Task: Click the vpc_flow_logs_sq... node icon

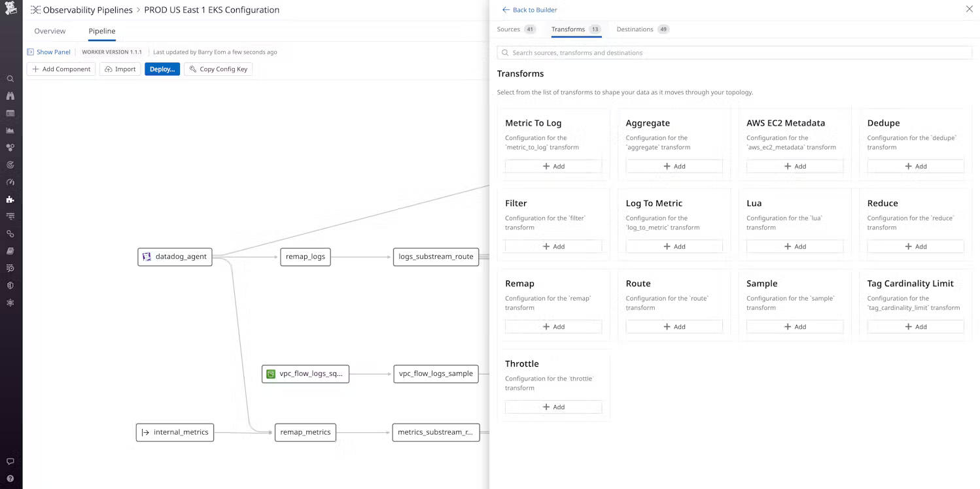Action: pos(271,374)
